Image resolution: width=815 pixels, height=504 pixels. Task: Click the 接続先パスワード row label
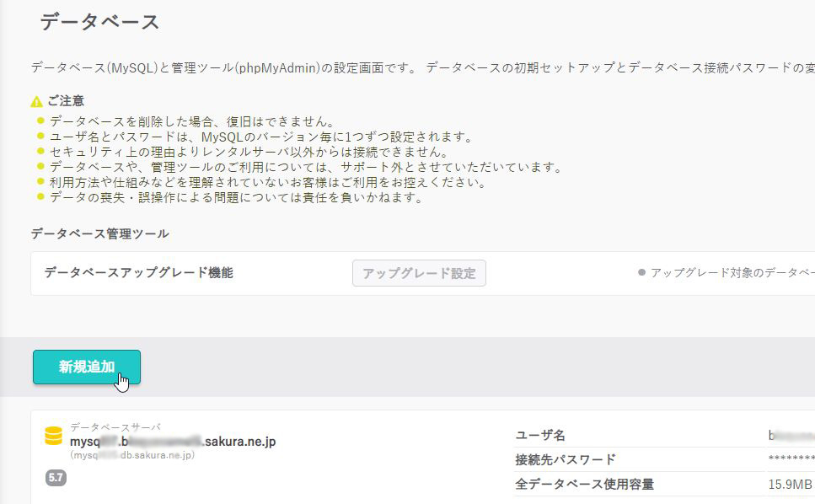566,459
